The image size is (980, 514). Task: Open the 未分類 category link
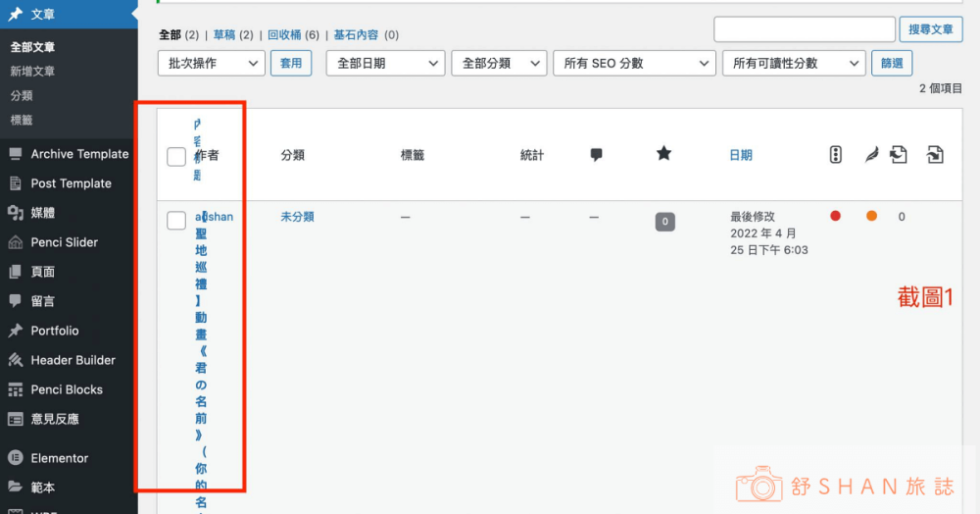(298, 217)
